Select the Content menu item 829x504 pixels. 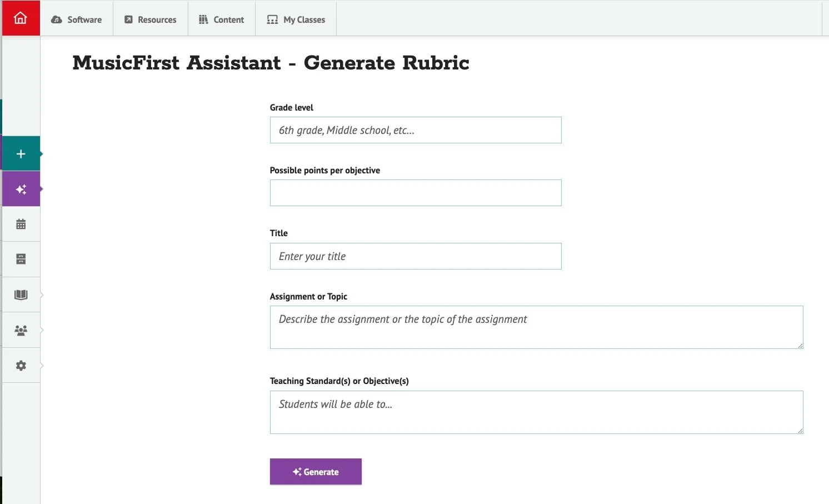click(222, 19)
